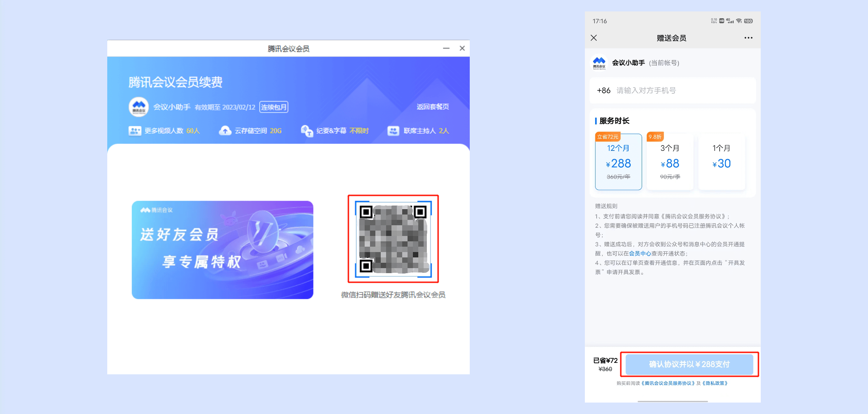Viewport: 868px width, 414px height.
Task: Click the phone's home indicator bar
Action: point(672,401)
